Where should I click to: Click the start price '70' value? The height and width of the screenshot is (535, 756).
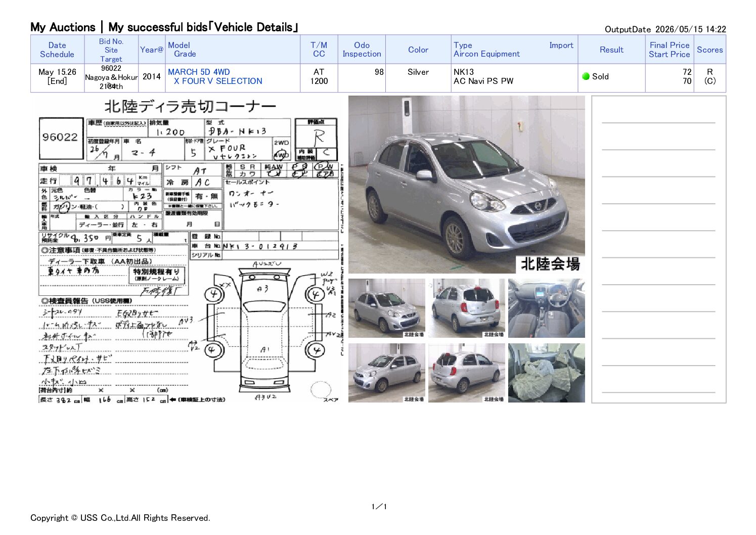point(687,81)
